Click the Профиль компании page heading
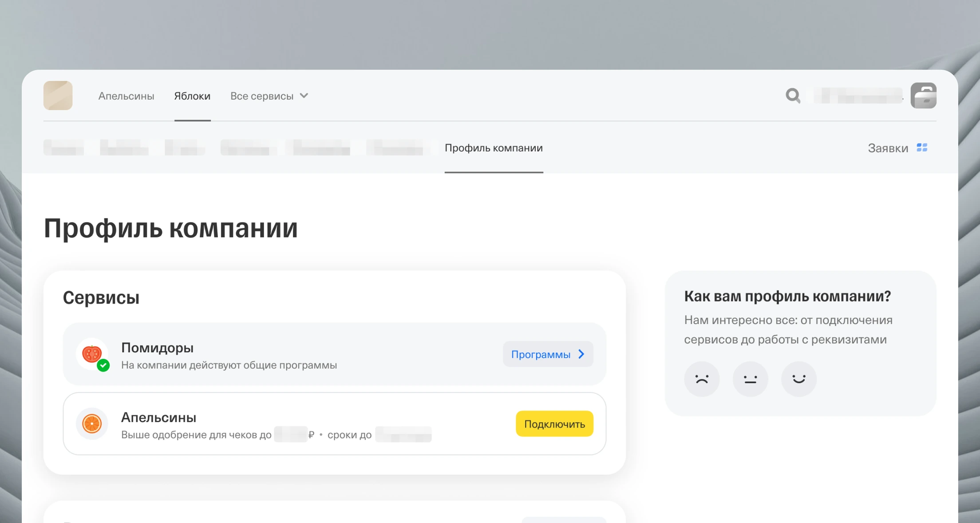This screenshot has width=980, height=523. click(x=170, y=228)
